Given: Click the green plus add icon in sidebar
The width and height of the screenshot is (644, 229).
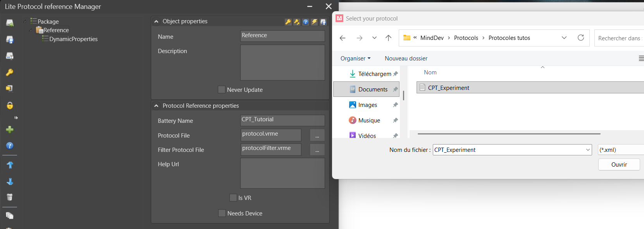Looking at the screenshot, I should click(x=10, y=129).
